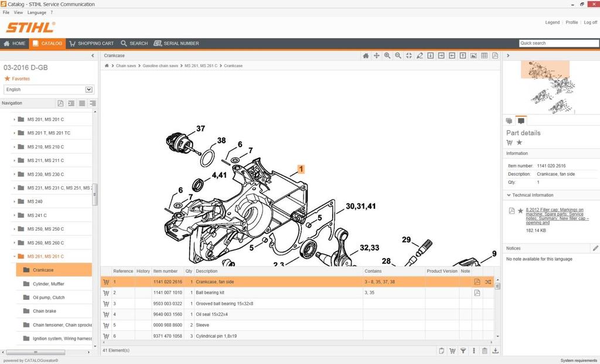
Task: Add part to cart from the Part details panel
Action: [509, 143]
